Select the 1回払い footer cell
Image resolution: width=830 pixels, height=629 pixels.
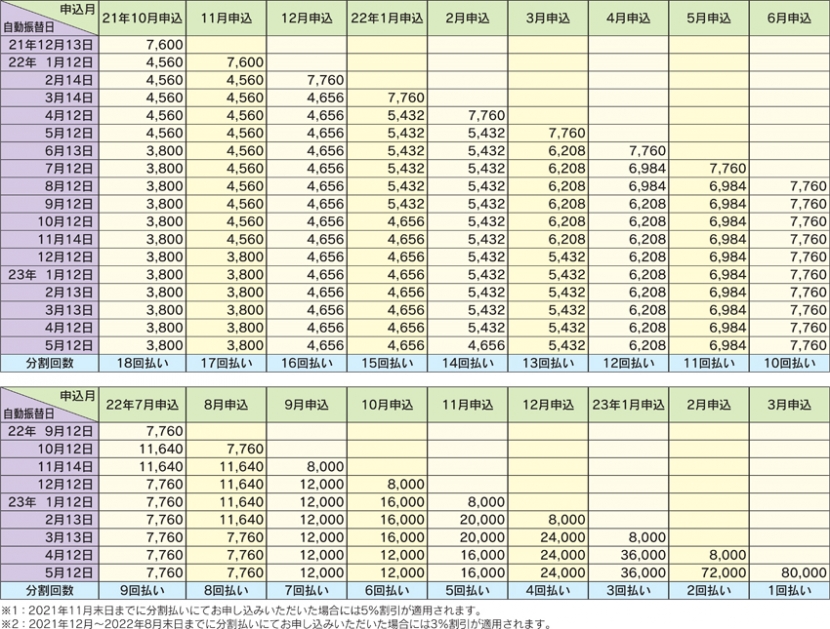tap(789, 591)
